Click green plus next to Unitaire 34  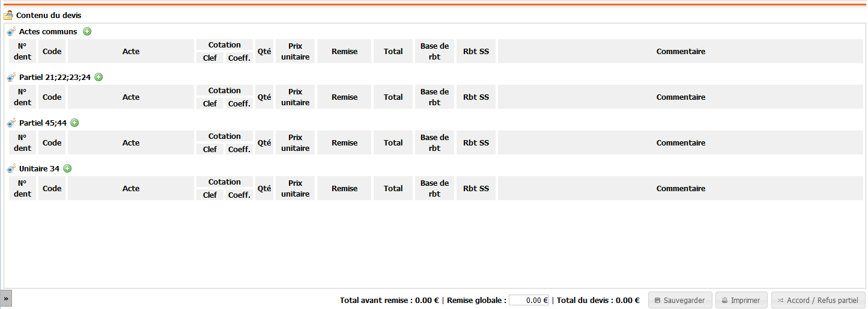(67, 168)
